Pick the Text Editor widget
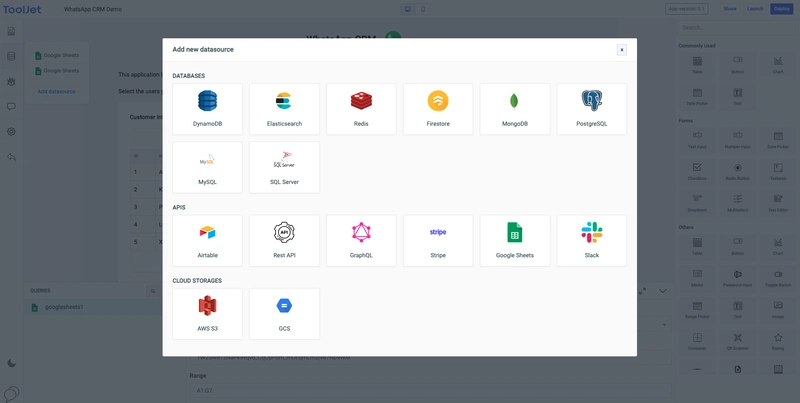Image resolution: width=800 pixels, height=403 pixels. [x=778, y=204]
